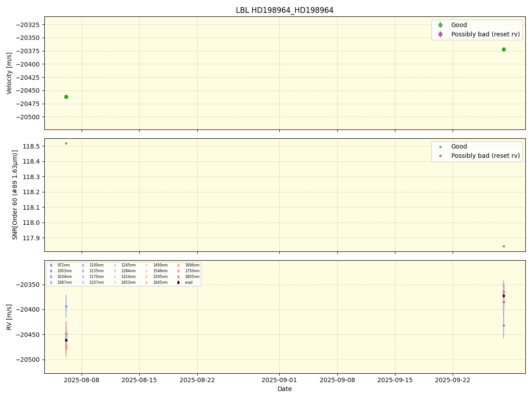
Task: Click the SNR data point below 117.9
Action: [504, 246]
